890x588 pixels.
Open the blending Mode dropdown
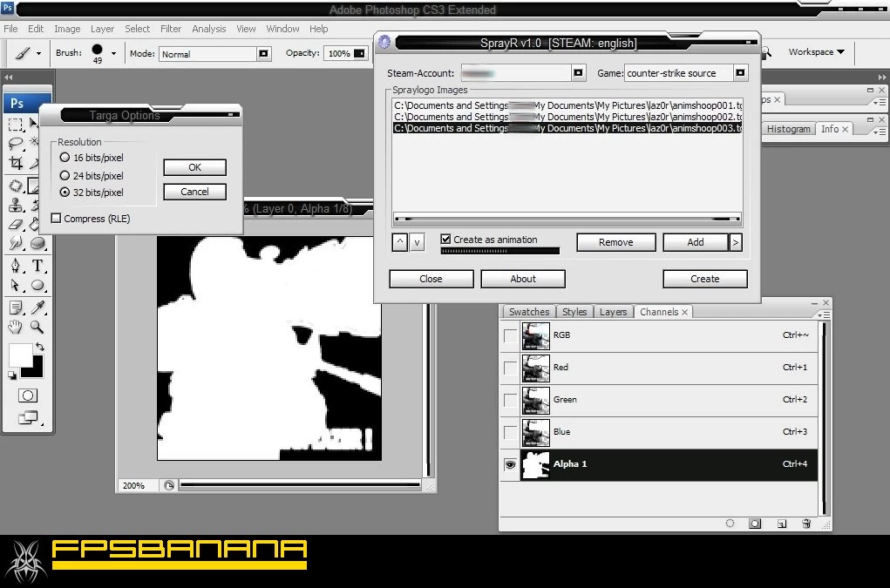point(263,54)
